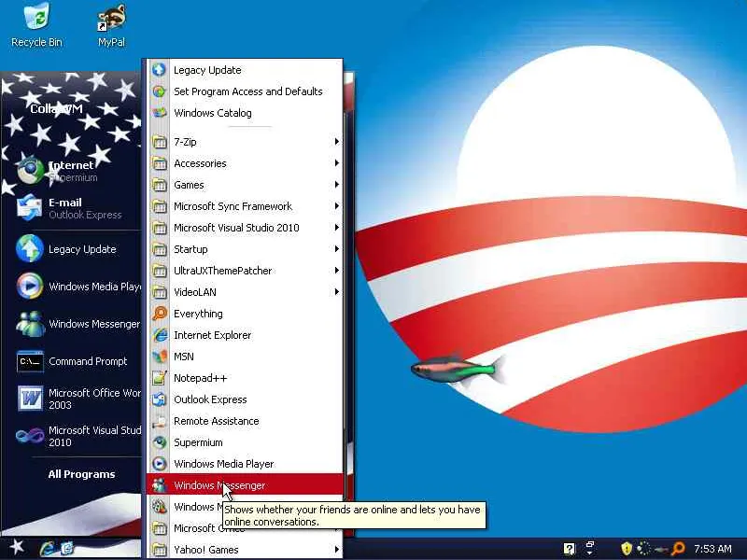Click the All Programs button

point(81,474)
